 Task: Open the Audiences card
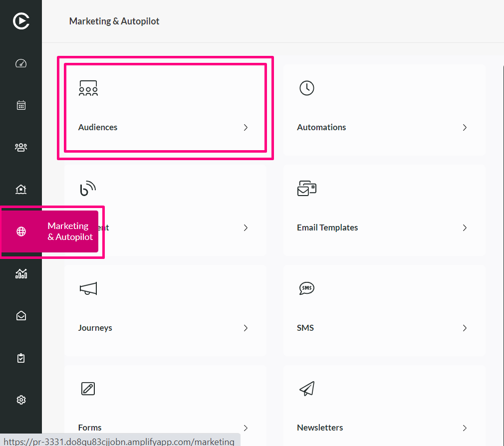(x=165, y=108)
